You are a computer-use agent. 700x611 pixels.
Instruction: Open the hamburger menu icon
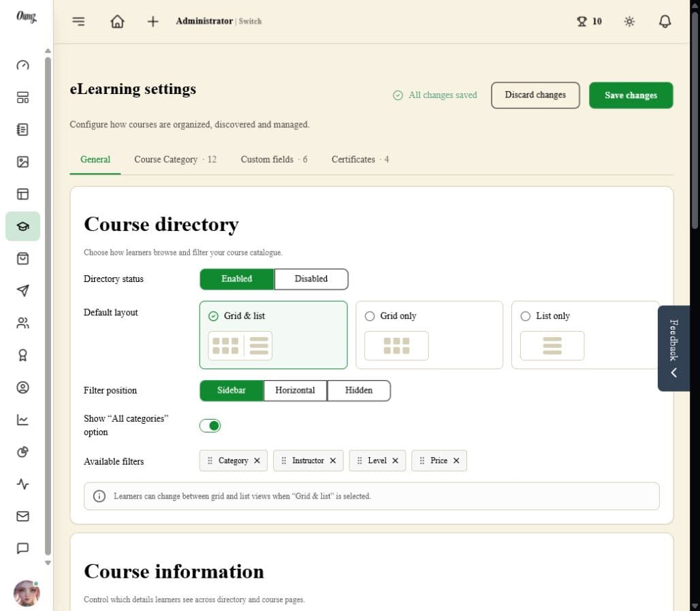[78, 21]
